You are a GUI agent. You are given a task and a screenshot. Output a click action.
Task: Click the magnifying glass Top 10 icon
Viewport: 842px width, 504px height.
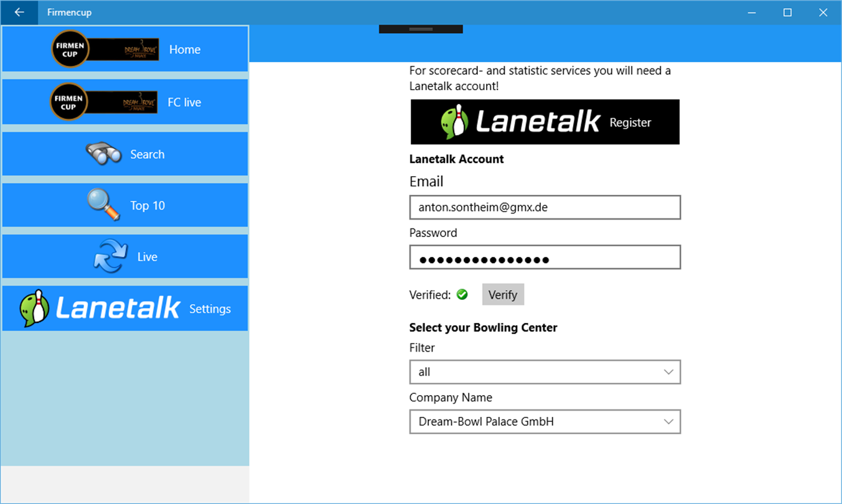coord(103,205)
